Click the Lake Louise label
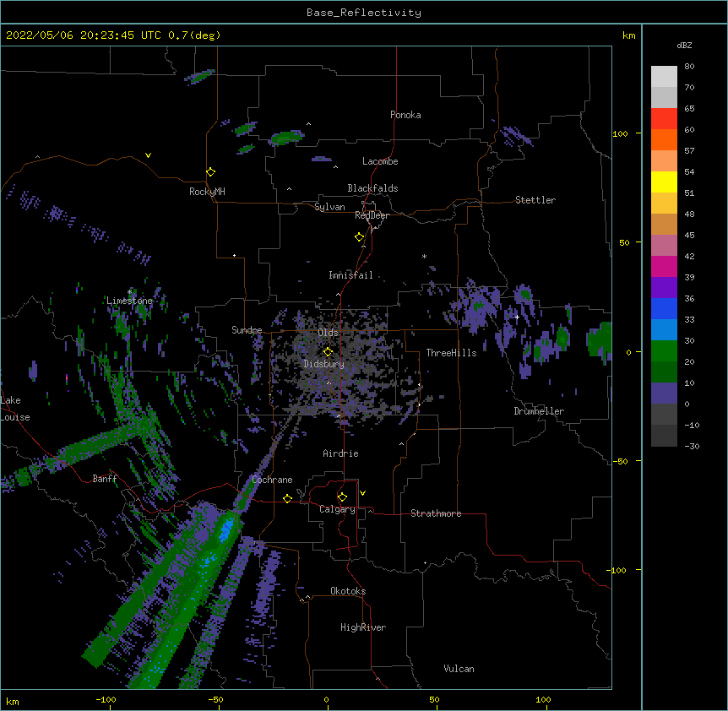Image resolution: width=728 pixels, height=711 pixels. tap(15, 409)
